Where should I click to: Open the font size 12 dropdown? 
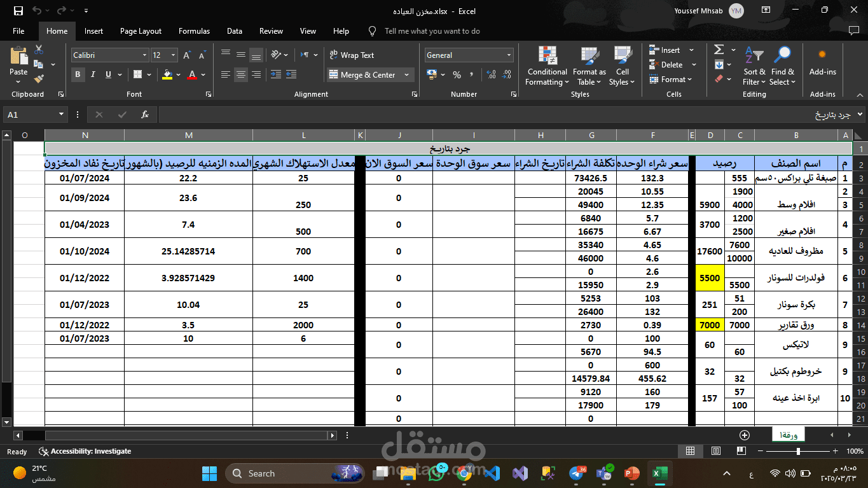pyautogui.click(x=174, y=55)
